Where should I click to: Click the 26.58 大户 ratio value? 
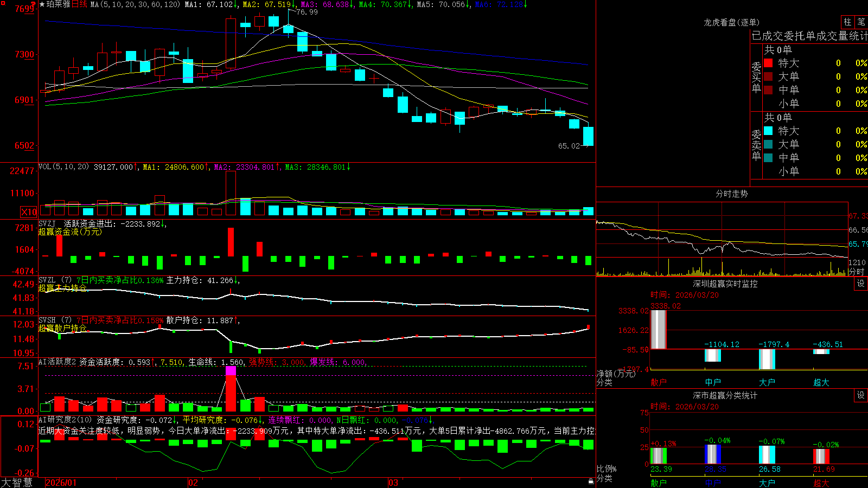point(769,469)
